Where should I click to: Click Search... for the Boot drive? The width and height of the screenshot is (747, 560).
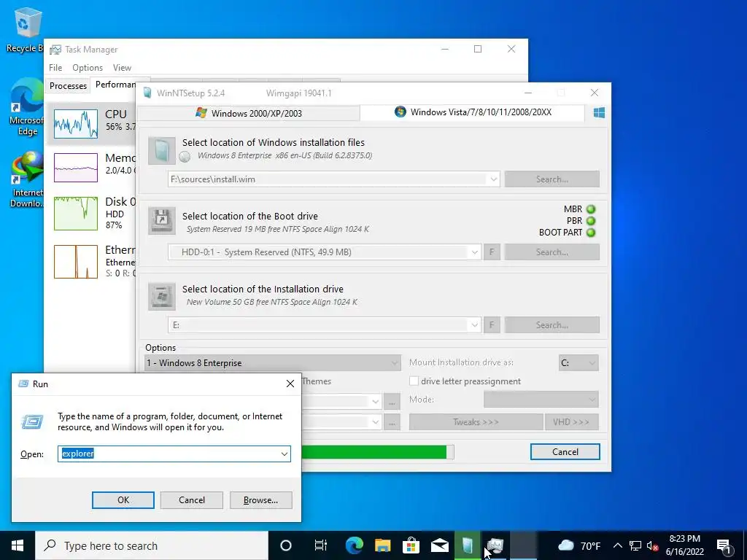tap(551, 252)
